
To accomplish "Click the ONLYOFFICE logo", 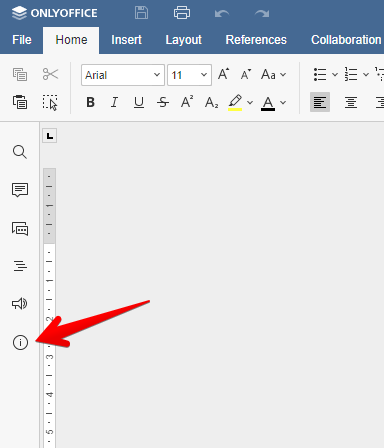I will click(x=54, y=13).
